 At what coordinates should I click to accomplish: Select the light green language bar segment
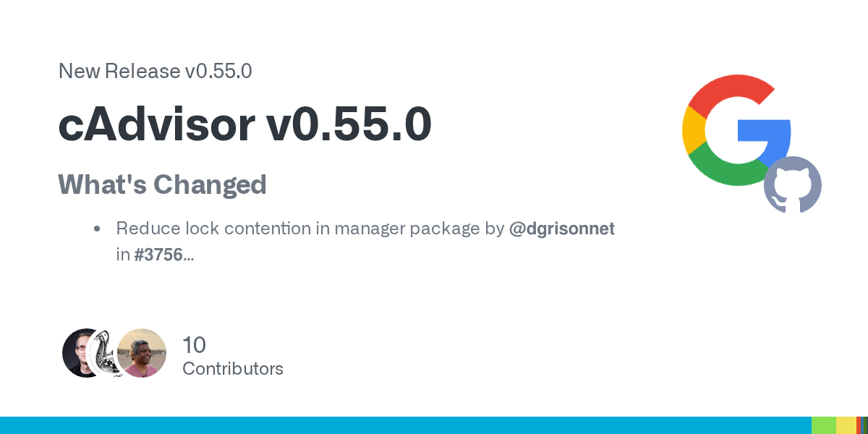coord(824,425)
